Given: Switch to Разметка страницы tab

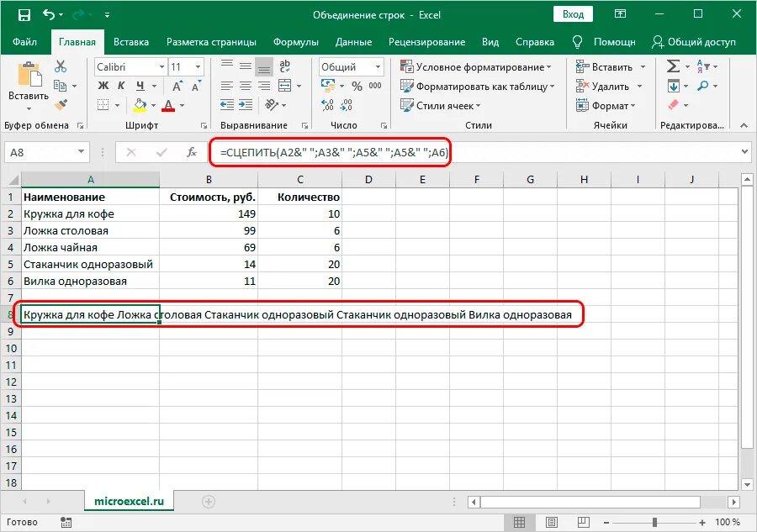Looking at the screenshot, I should [211, 42].
